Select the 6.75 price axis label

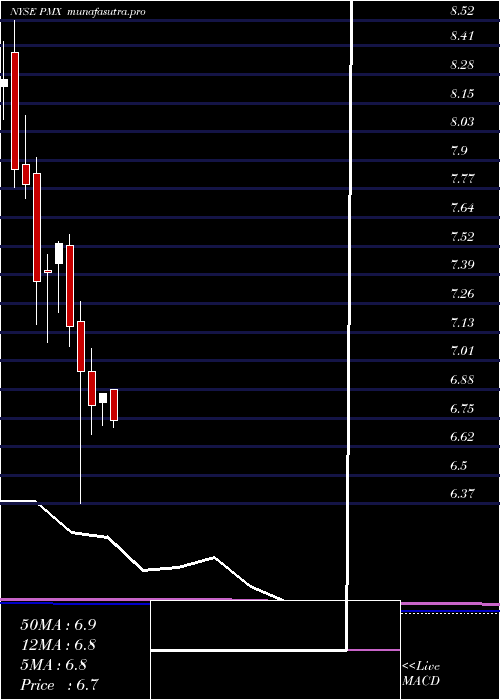click(x=462, y=408)
